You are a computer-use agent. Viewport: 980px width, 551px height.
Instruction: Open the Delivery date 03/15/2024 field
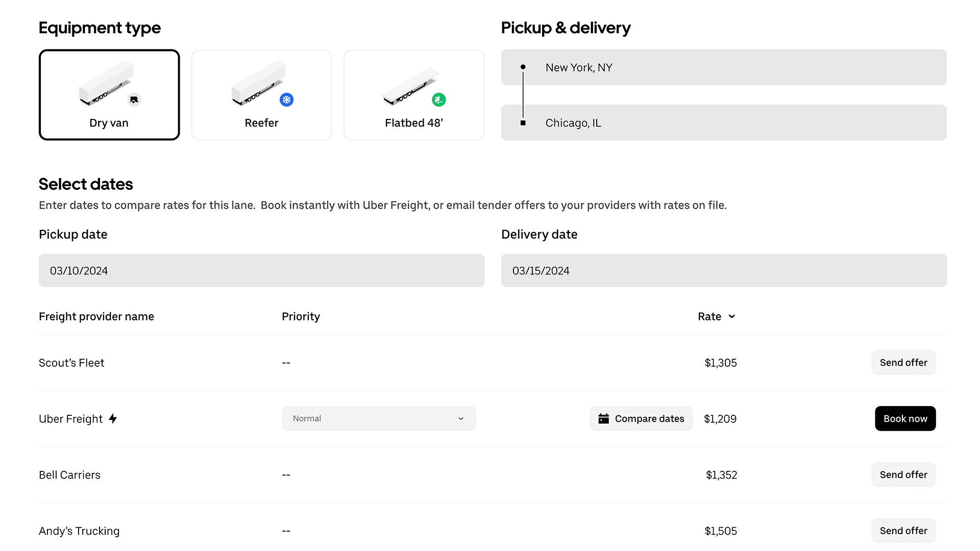723,270
